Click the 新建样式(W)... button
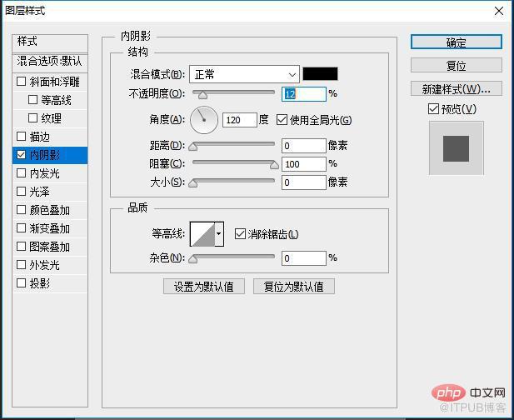The height and width of the screenshot is (420, 514). (x=457, y=88)
